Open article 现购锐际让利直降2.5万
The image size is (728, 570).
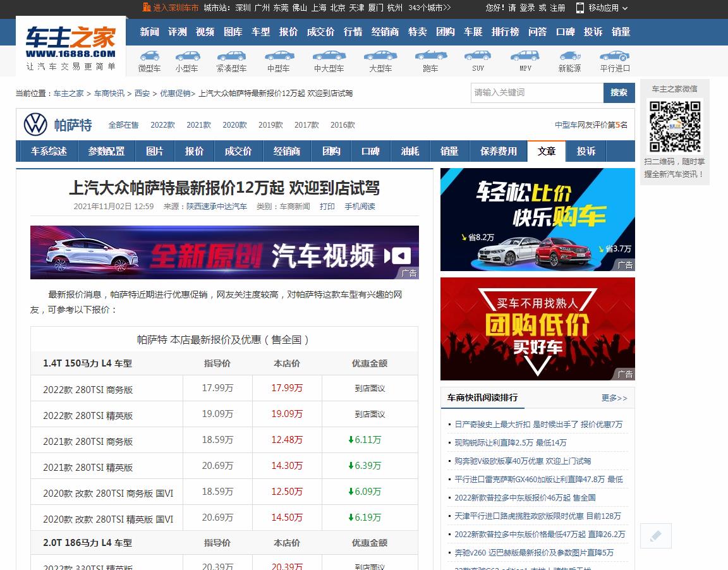click(510, 443)
